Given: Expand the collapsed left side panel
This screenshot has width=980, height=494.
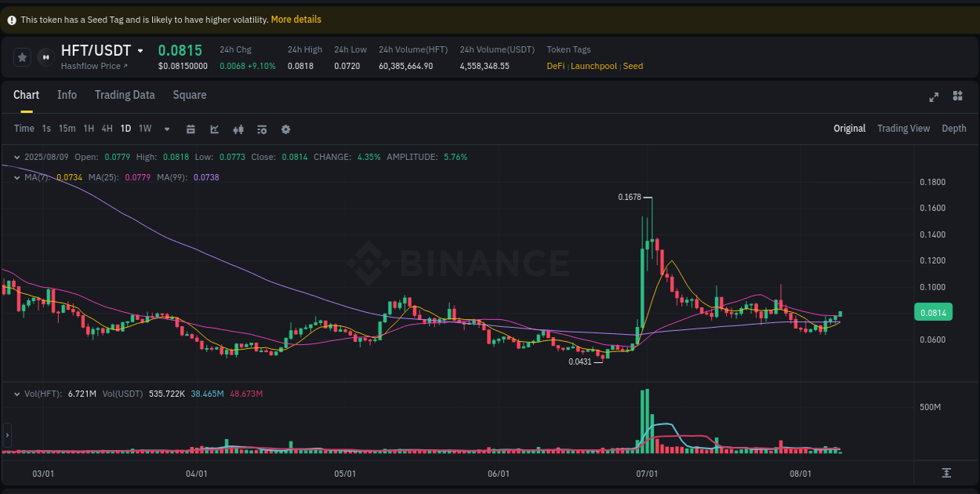Looking at the screenshot, I should coord(6,434).
